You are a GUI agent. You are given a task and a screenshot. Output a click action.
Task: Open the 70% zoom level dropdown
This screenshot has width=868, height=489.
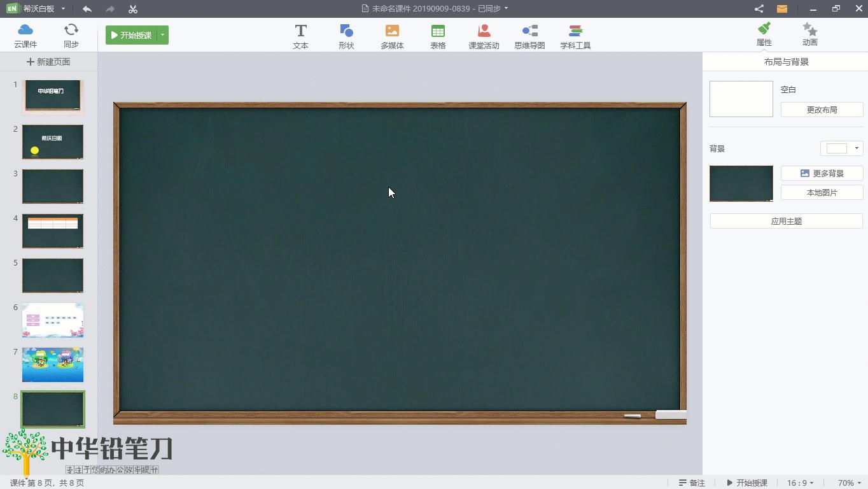[x=849, y=483]
